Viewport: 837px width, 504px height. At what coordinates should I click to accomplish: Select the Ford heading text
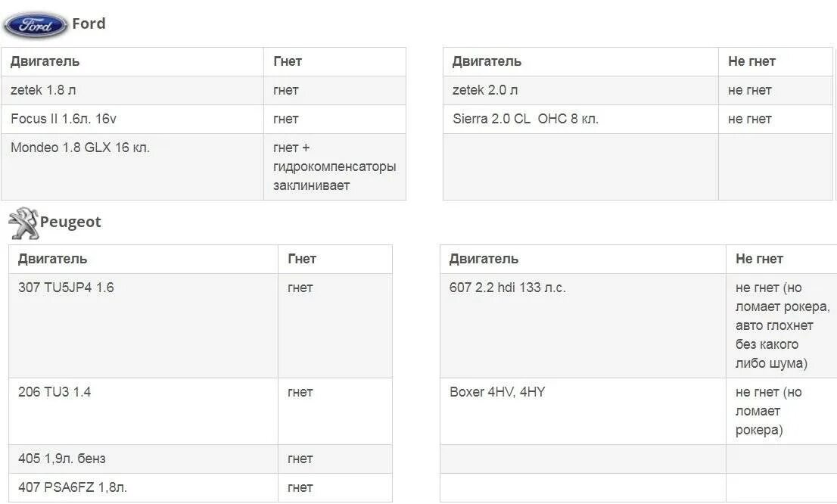[89, 23]
